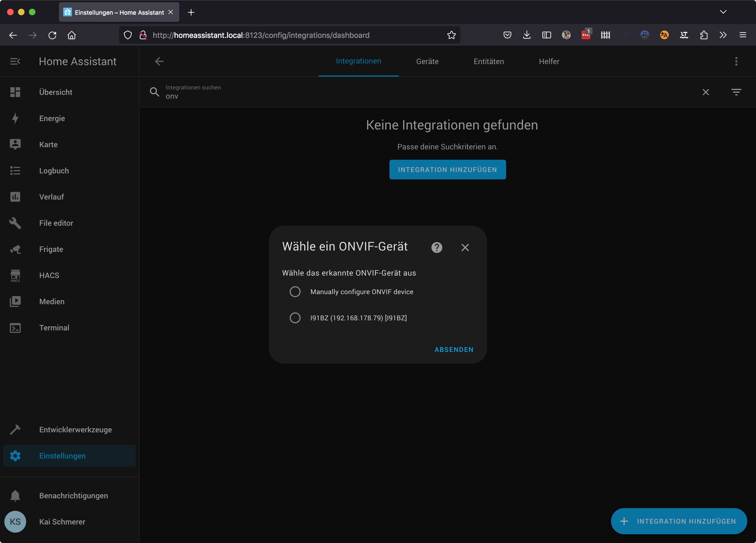This screenshot has height=543, width=756.
Task: Open the Terminal sidebar icon
Action: (x=15, y=328)
